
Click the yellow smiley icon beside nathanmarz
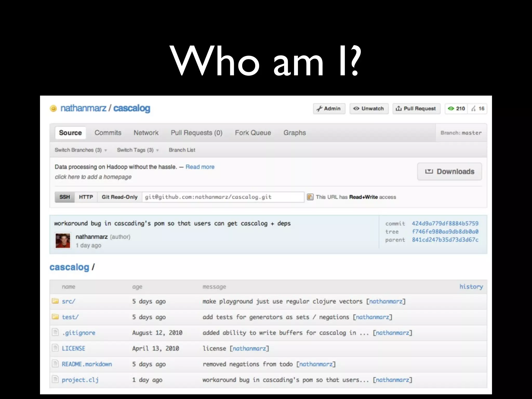click(53, 108)
